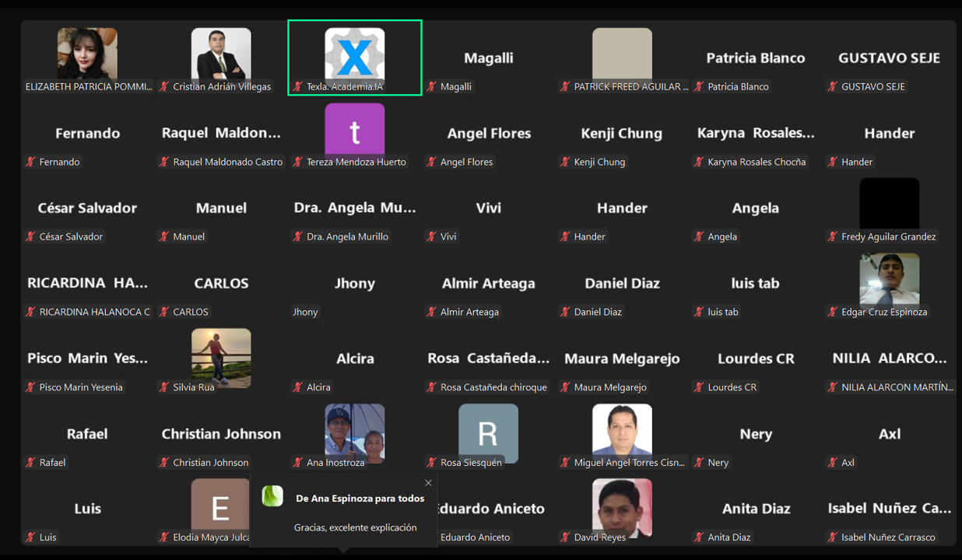
Task: Click muted microphone icon next to Magalli label
Action: click(x=431, y=87)
